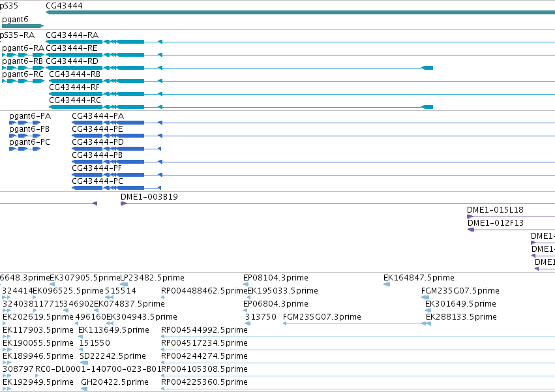Select EST RP004225360.5prime
Viewport: 555px width, 392px height.
point(205,382)
